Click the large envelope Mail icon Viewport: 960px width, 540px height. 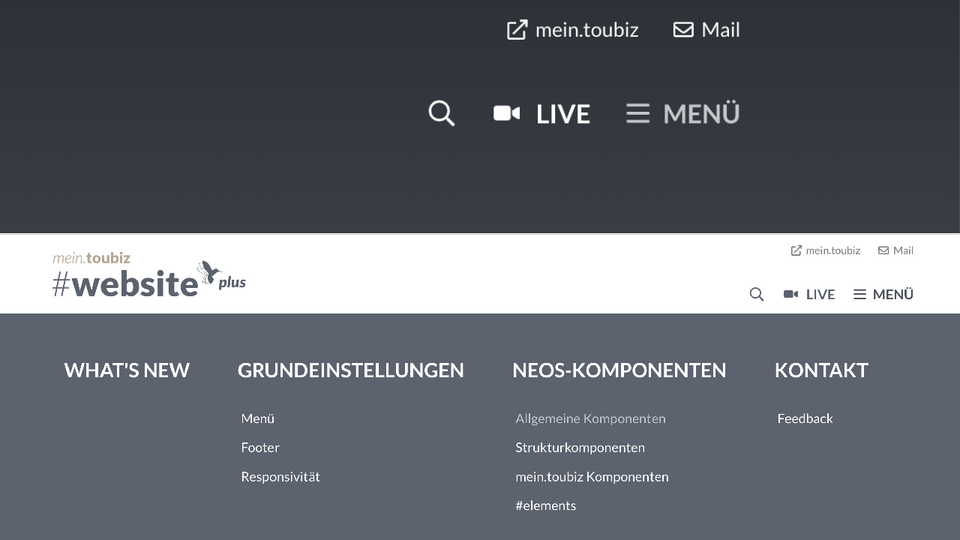(683, 30)
